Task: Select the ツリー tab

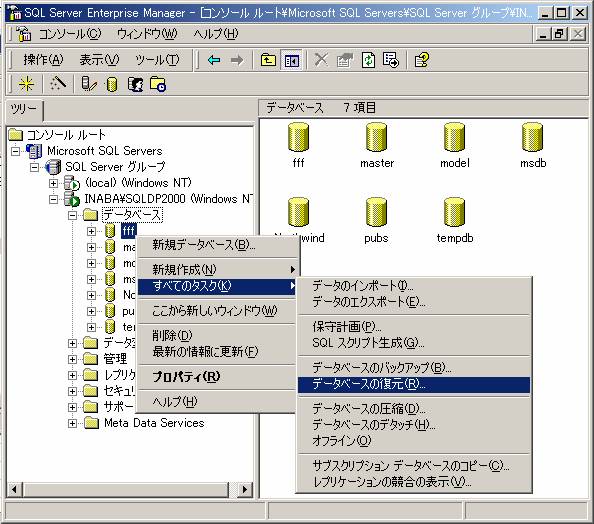Action: tap(24, 110)
